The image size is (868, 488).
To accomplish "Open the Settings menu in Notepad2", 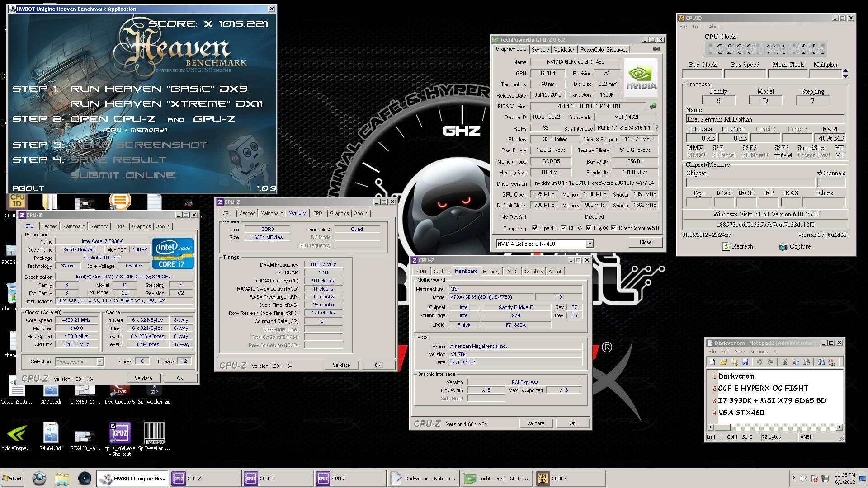I will pyautogui.click(x=759, y=352).
